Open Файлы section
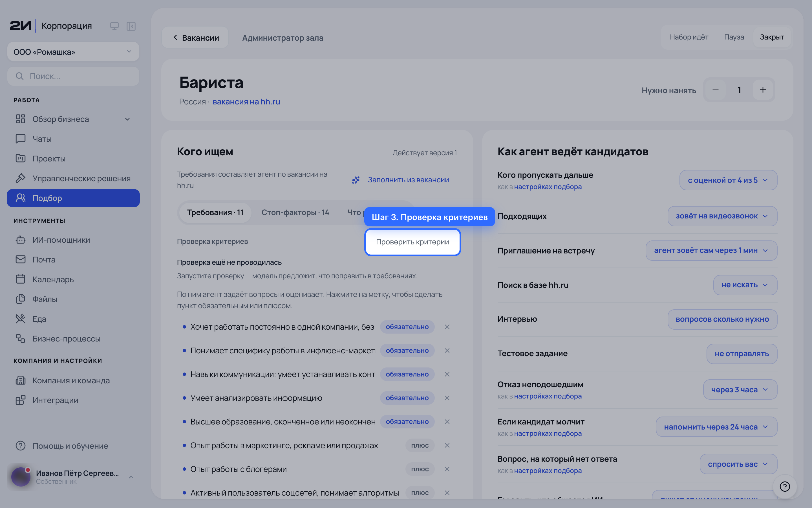This screenshot has height=508, width=812. (x=73, y=299)
